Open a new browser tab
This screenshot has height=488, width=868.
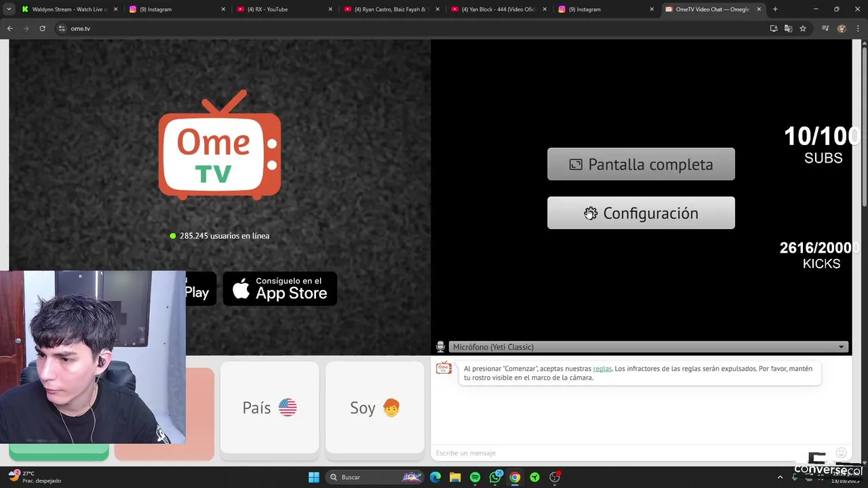click(775, 9)
